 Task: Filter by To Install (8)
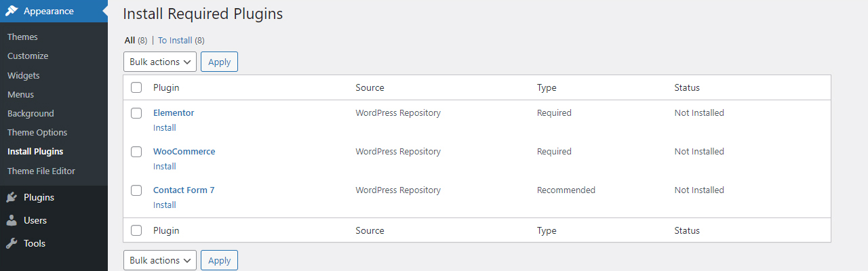[x=181, y=41]
